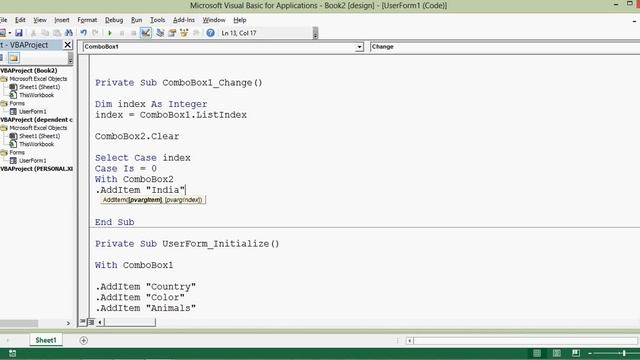640x360 pixels.
Task: Run the macro with the green play icon
Action: coord(109,33)
